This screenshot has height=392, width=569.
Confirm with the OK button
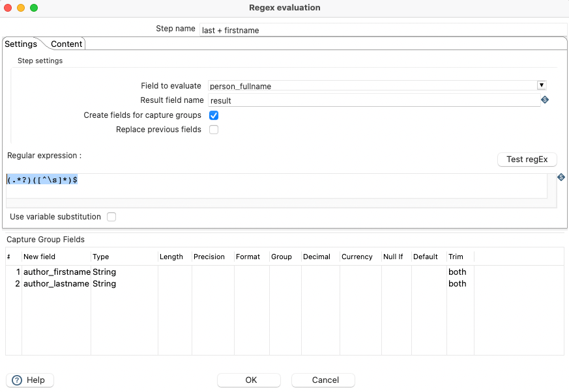click(251, 380)
